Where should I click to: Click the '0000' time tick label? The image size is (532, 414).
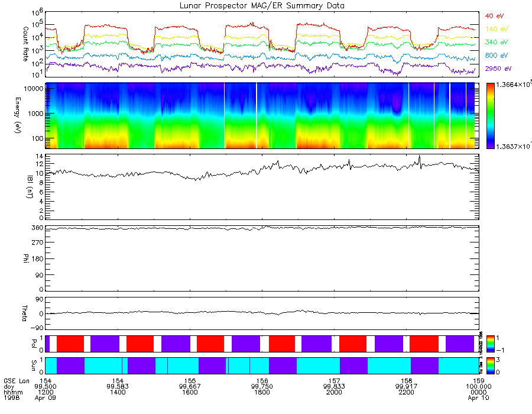[x=478, y=392]
